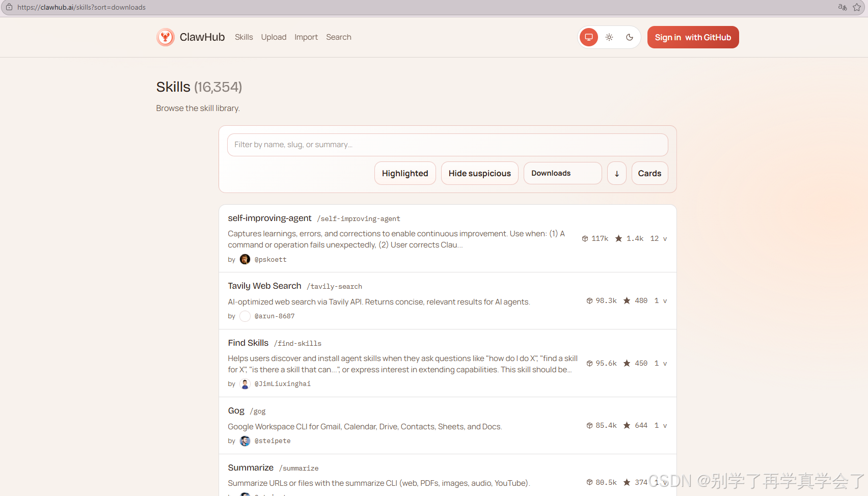The width and height of the screenshot is (868, 496).
Task: Open the Skills nav item
Action: pos(244,37)
